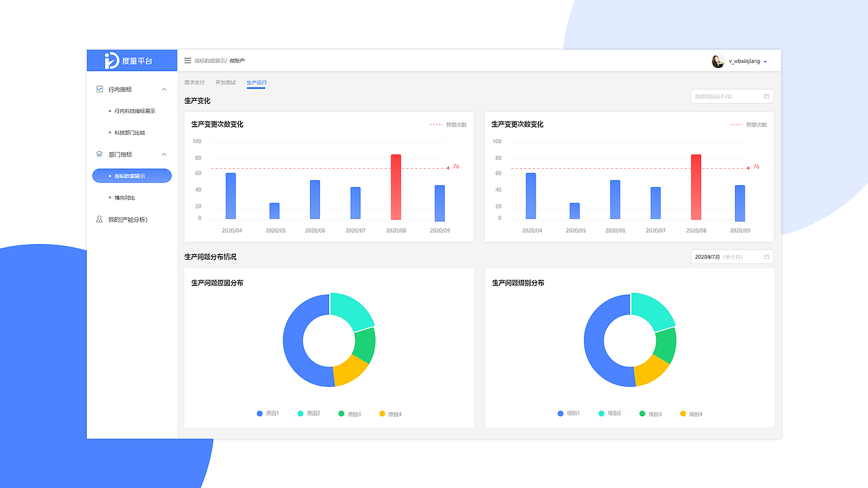Click the hamburger menu icon in header

pyautogui.click(x=188, y=61)
